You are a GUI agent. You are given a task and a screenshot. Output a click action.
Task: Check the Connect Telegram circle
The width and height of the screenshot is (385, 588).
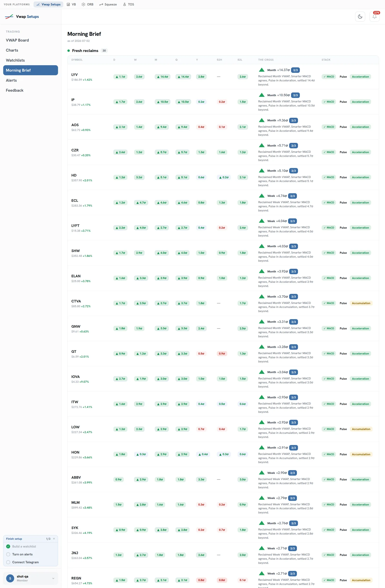tap(8, 562)
